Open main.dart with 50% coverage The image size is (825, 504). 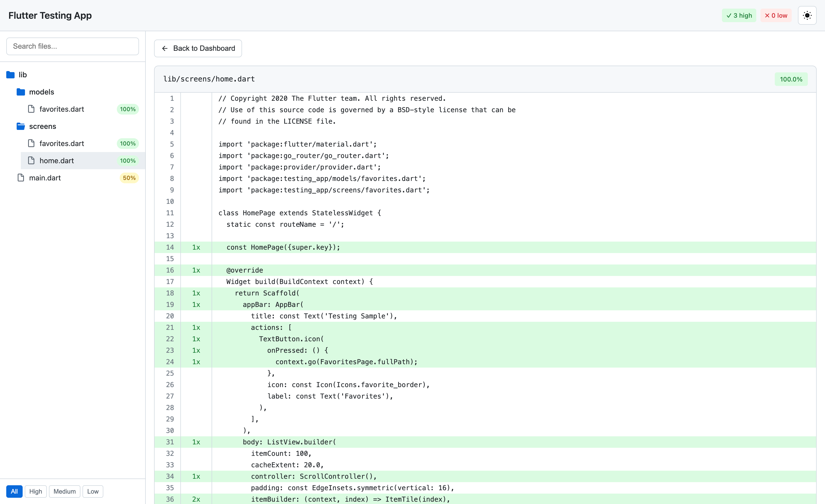[45, 178]
